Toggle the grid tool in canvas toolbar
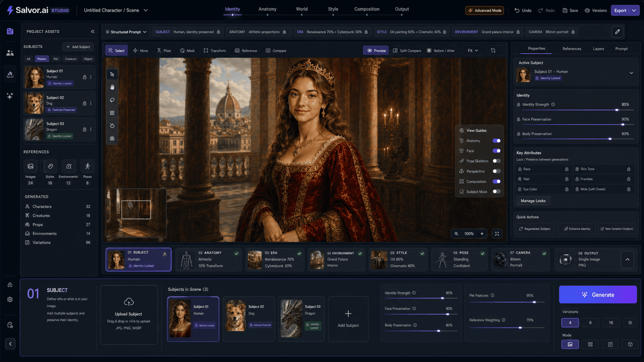 click(112, 113)
